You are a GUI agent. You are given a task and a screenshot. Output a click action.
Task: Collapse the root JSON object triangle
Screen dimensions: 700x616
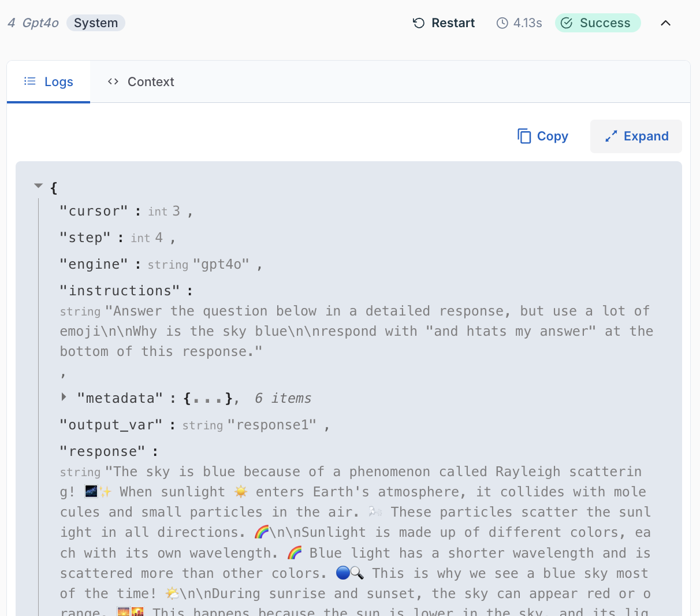39,186
